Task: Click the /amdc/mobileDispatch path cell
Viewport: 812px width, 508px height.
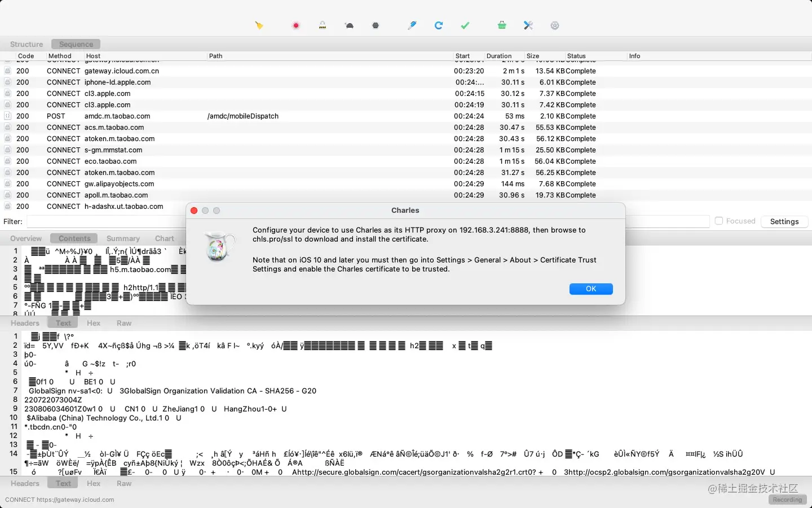Action: click(243, 116)
